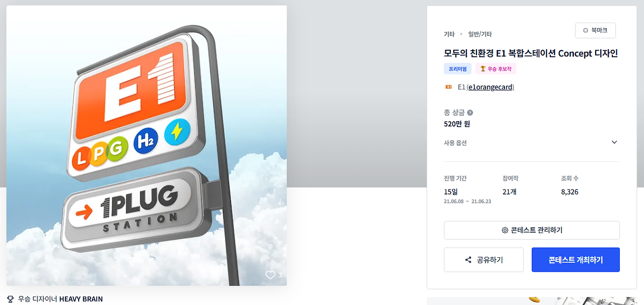644x305 pixels.
Task: Open the 사용 옵션 section label
Action: [x=455, y=143]
